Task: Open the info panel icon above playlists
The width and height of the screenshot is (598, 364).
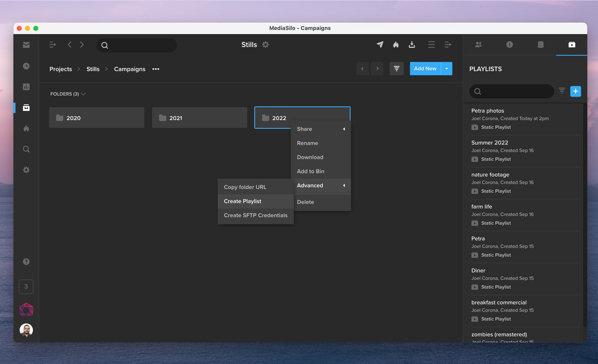Action: coord(509,45)
